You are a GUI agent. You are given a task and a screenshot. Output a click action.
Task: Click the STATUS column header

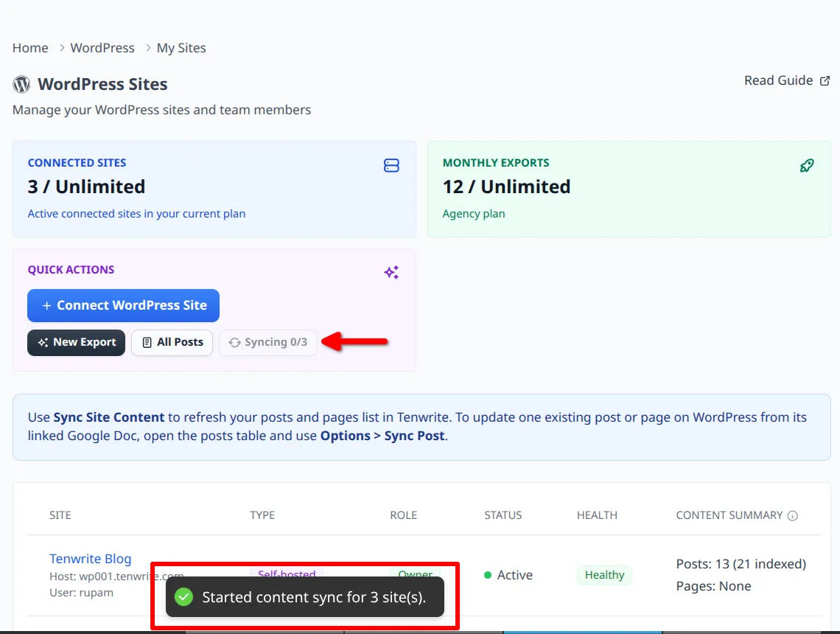click(x=503, y=515)
